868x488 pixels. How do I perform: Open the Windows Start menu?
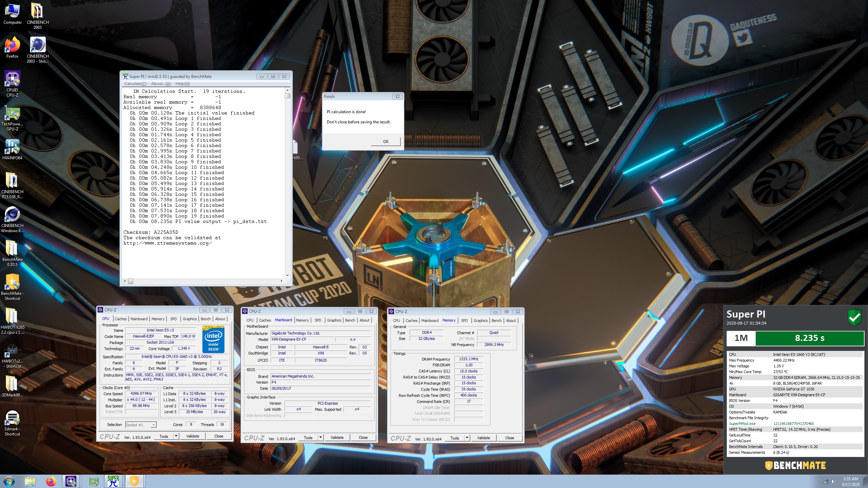9,481
